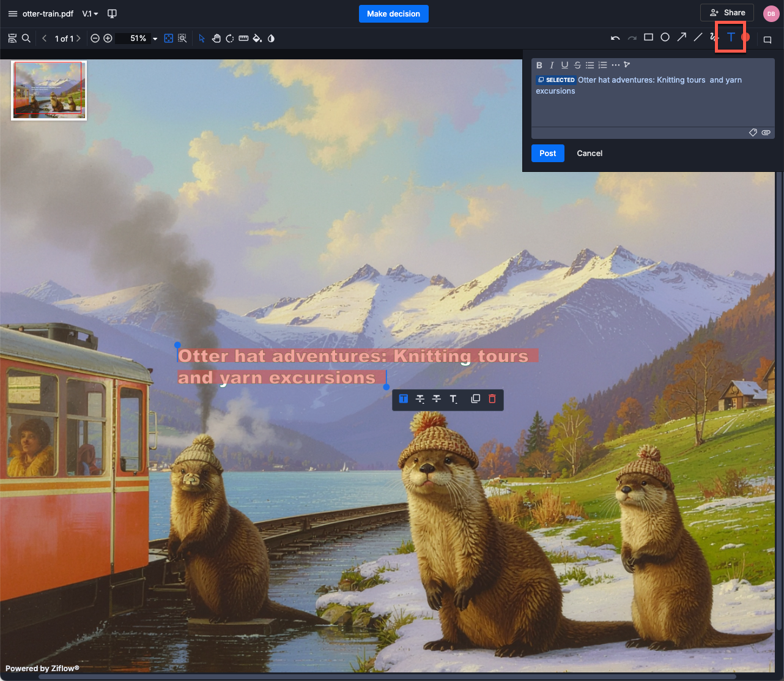Copy selected text using the duplicate icon

(475, 399)
